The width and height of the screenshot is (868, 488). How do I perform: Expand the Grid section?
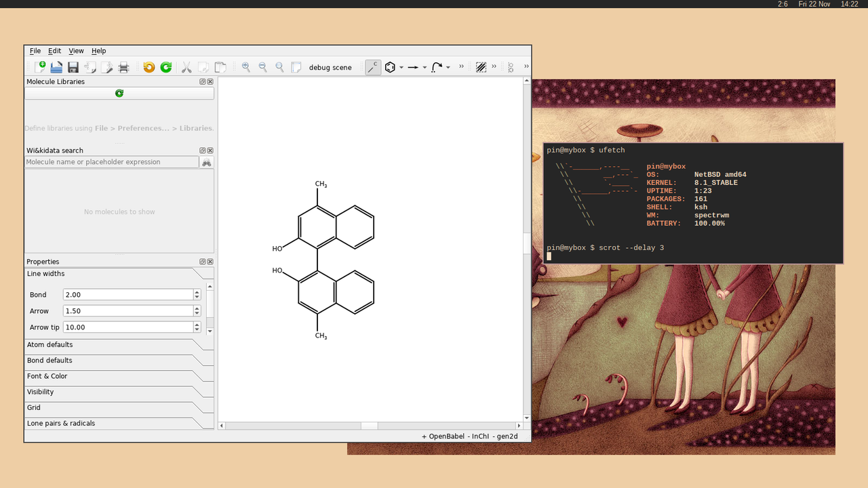pos(119,407)
